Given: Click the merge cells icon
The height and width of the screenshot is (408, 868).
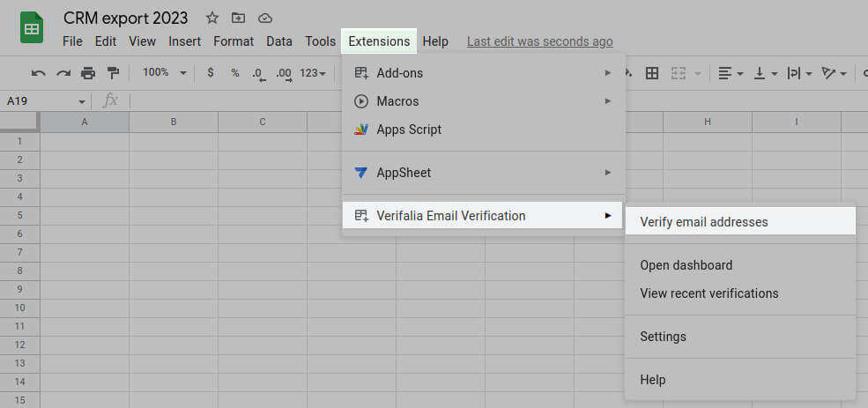Looking at the screenshot, I should (x=679, y=73).
